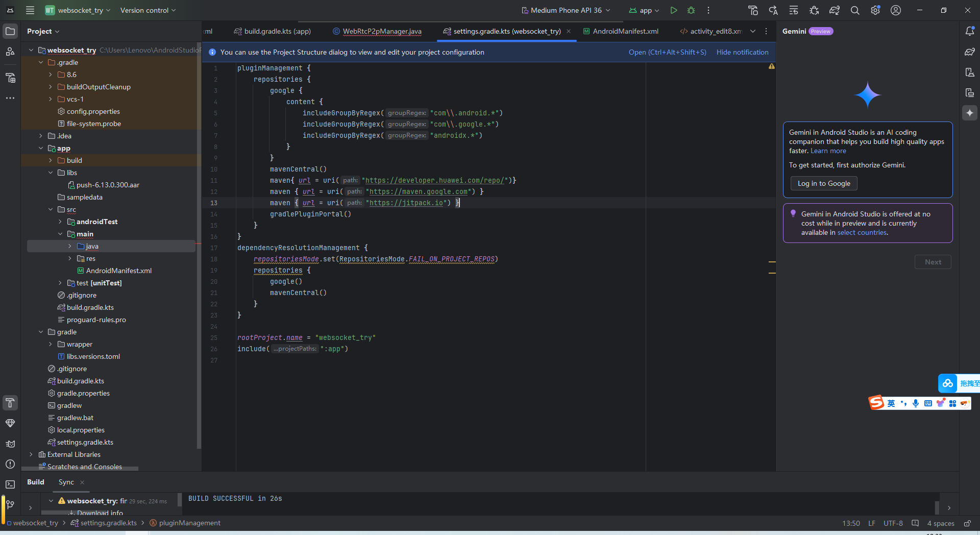Switch to build.gradle.kts (:app) tab
980x535 pixels.
coord(273,31)
